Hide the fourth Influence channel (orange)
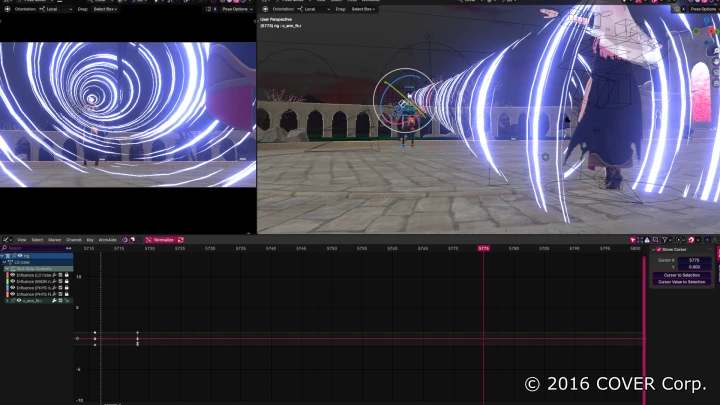The width and height of the screenshot is (720, 405). pyautogui.click(x=12, y=294)
